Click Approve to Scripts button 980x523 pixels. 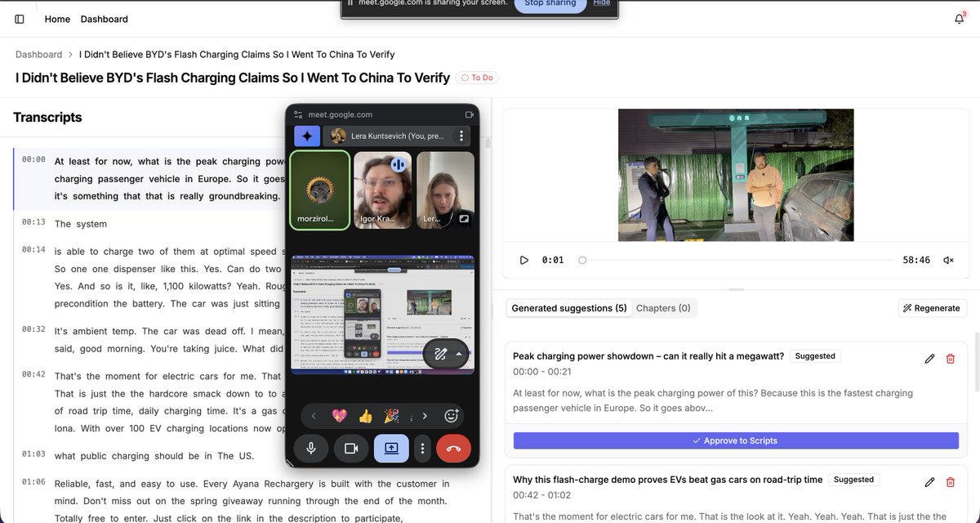pyautogui.click(x=736, y=440)
